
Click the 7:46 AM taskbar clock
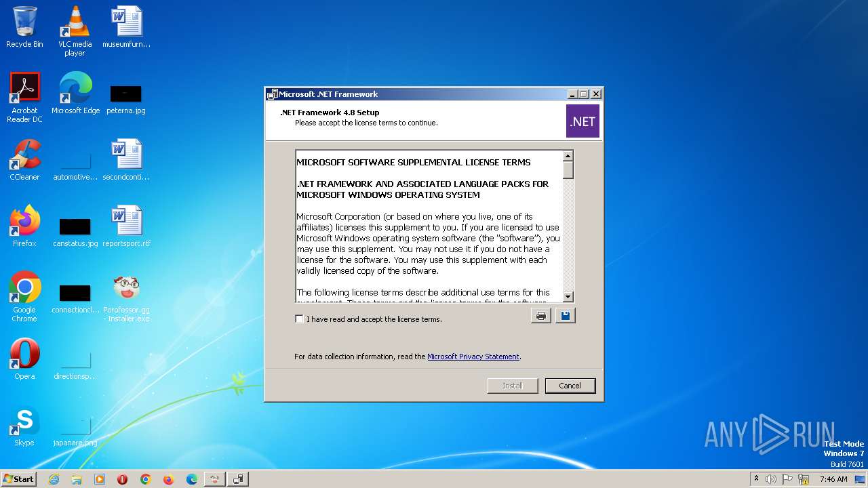click(x=833, y=479)
